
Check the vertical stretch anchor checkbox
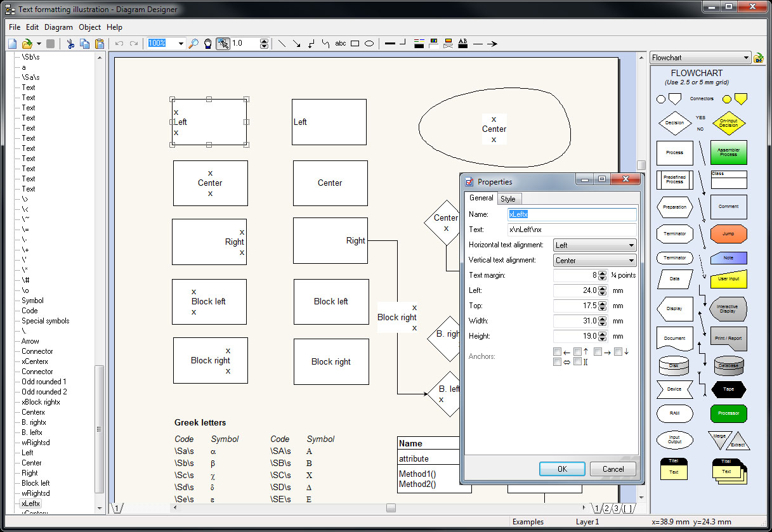577,362
